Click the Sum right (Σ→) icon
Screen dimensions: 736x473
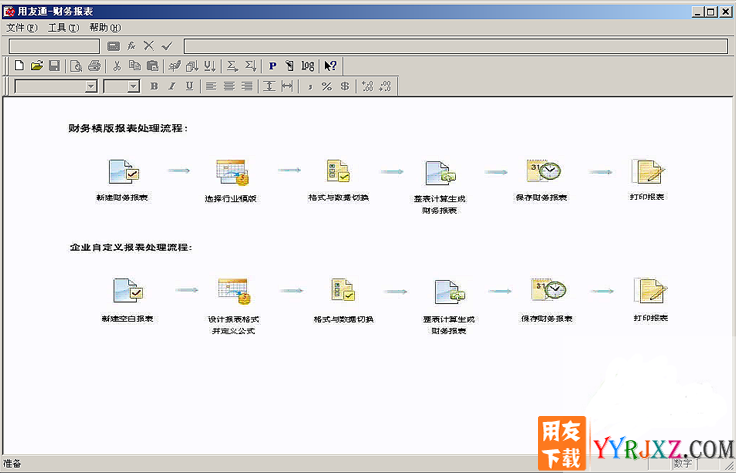[232, 66]
